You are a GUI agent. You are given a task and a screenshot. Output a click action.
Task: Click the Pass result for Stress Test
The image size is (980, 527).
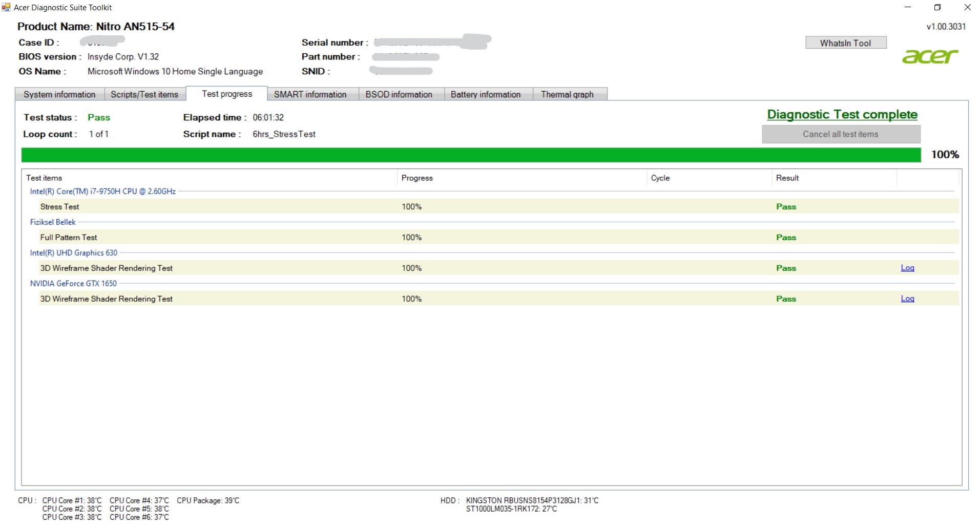click(786, 206)
